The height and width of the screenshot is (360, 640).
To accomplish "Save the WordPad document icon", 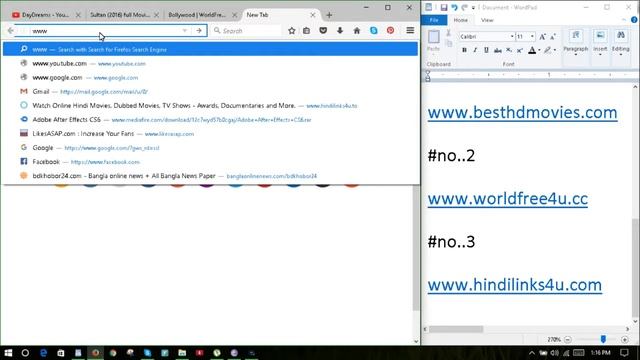I will (444, 7).
